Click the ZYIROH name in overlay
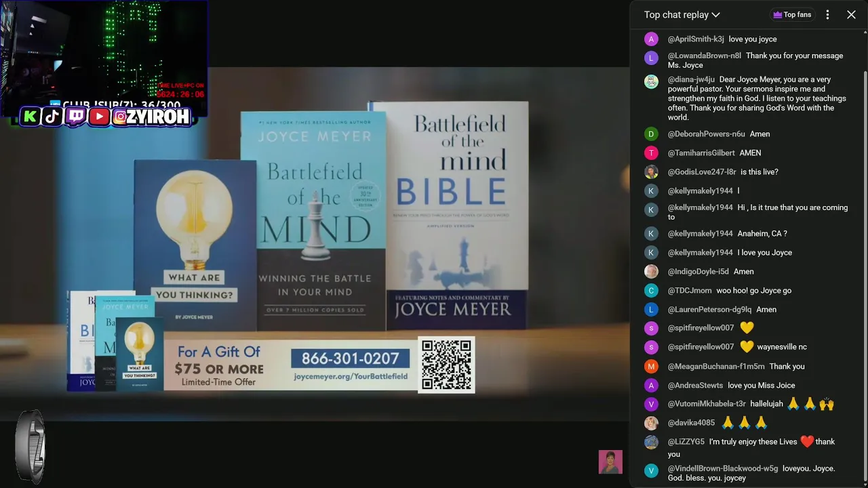 click(x=159, y=117)
